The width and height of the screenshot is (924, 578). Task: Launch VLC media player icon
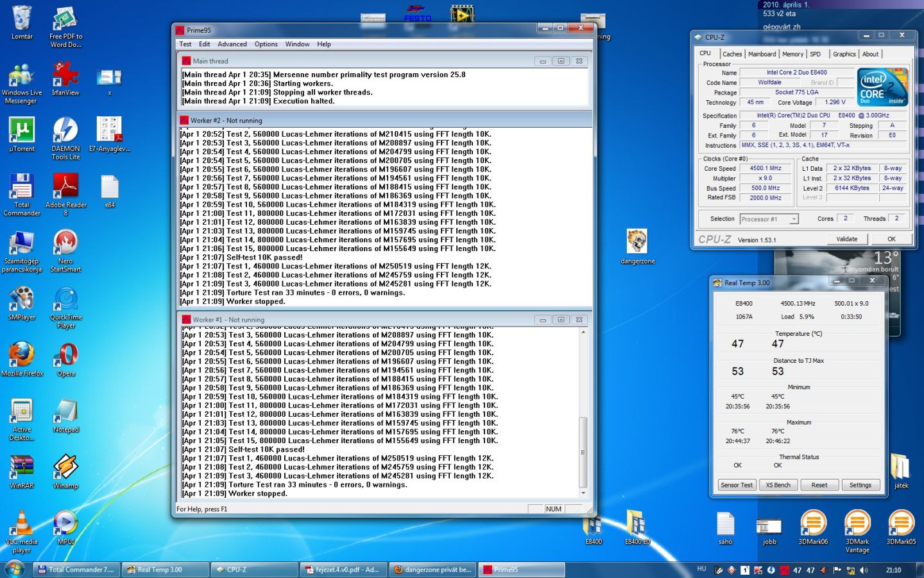pyautogui.click(x=22, y=532)
